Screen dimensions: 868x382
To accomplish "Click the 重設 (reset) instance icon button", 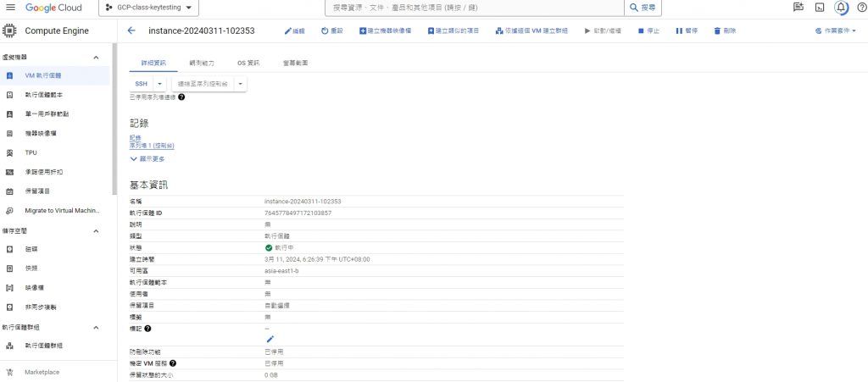I will (x=331, y=30).
